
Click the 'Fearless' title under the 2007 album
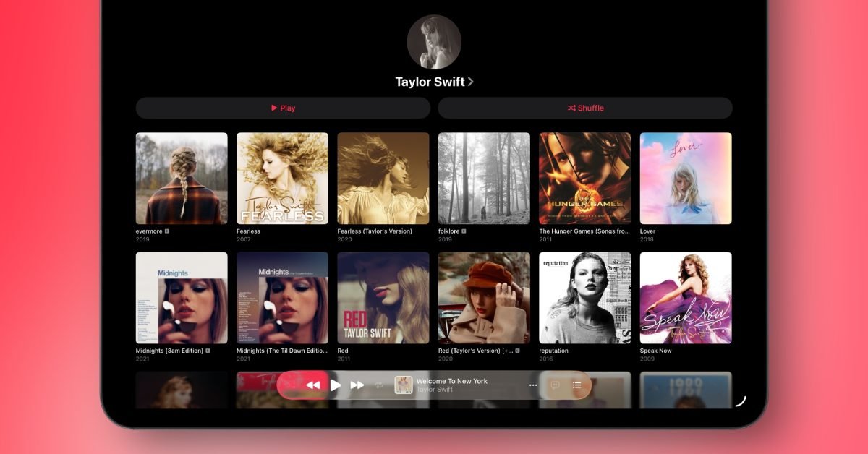click(x=248, y=231)
